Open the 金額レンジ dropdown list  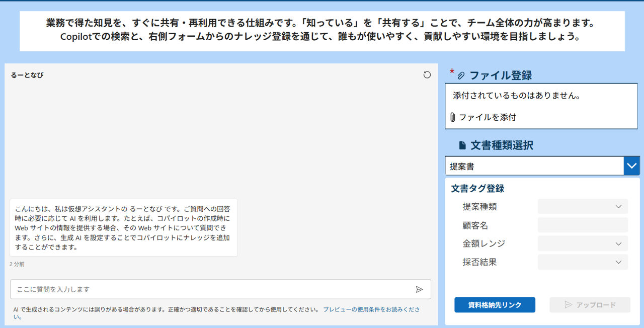click(x=583, y=243)
